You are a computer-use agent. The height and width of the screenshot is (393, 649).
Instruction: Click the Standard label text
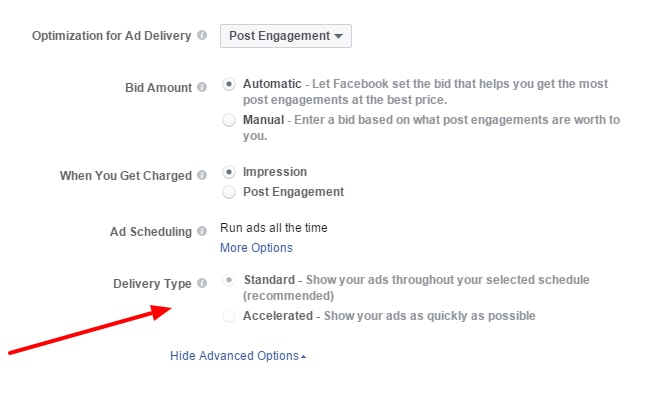(x=269, y=280)
